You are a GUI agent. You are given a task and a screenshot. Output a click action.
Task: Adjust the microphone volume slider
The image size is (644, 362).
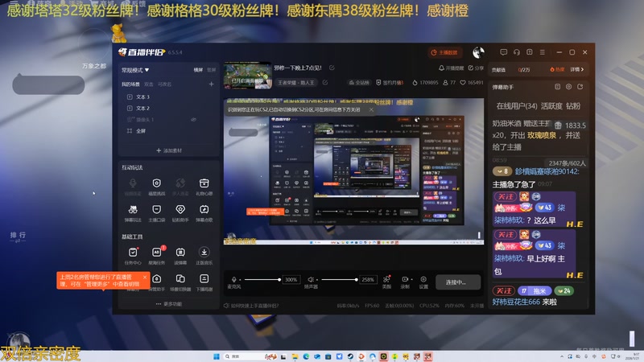[262, 280]
